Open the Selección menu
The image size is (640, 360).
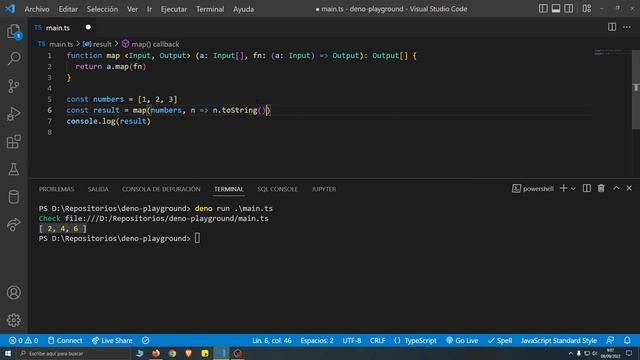pos(102,9)
